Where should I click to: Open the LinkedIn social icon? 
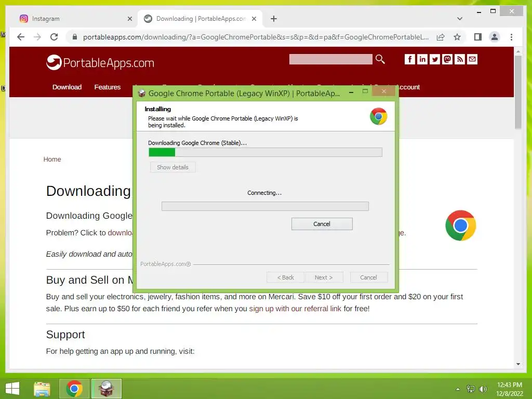click(x=422, y=59)
